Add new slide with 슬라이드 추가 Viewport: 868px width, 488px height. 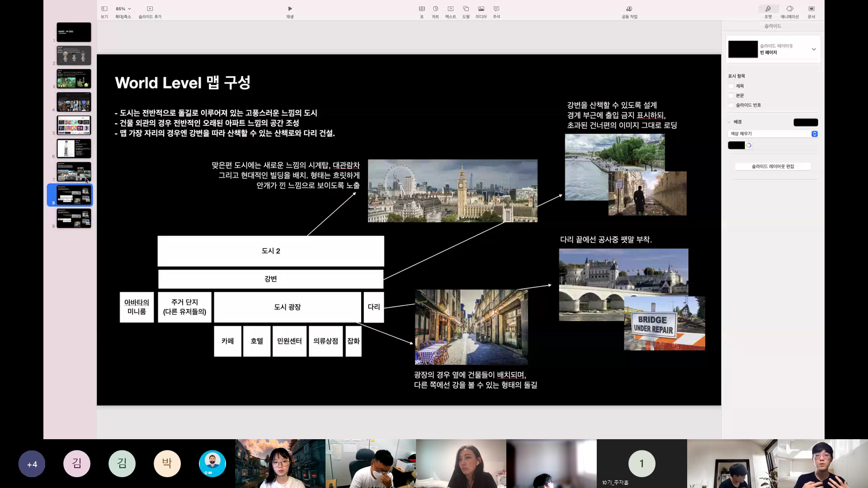150,12
